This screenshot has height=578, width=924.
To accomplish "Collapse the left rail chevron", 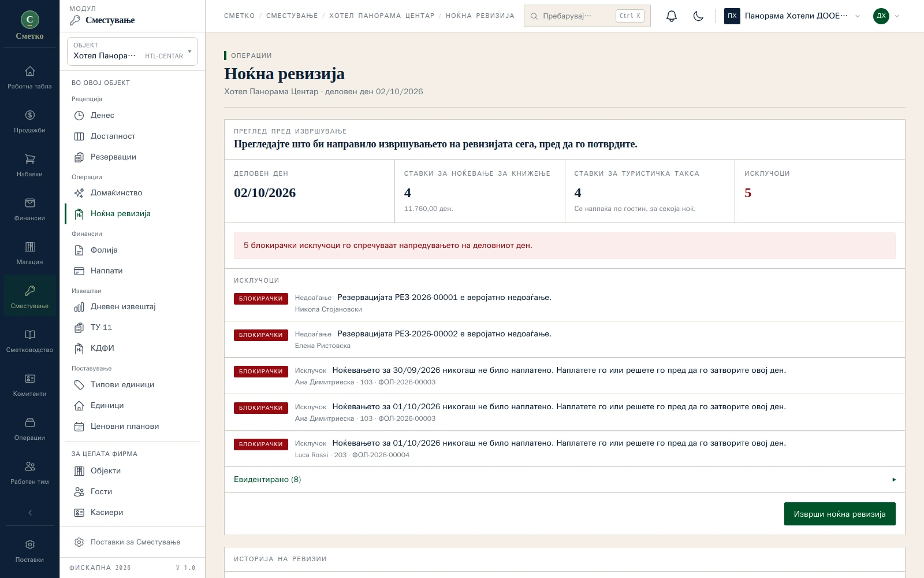I will pos(29,513).
